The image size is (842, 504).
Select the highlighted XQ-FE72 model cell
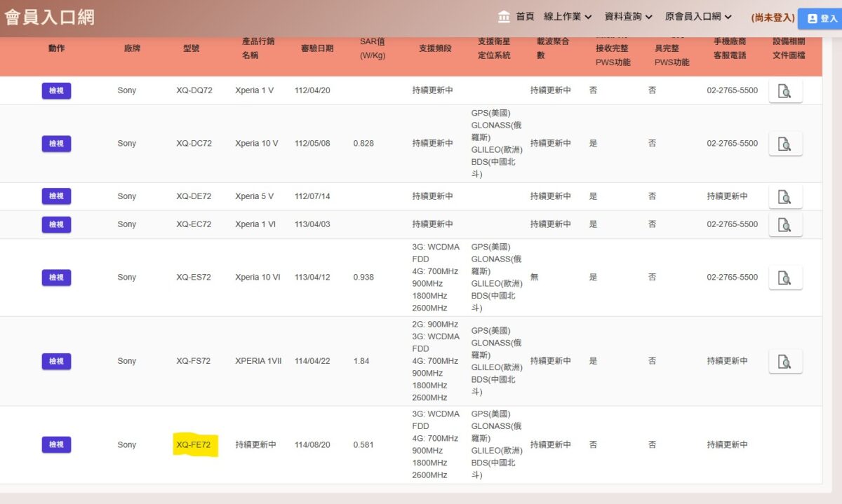(x=194, y=444)
